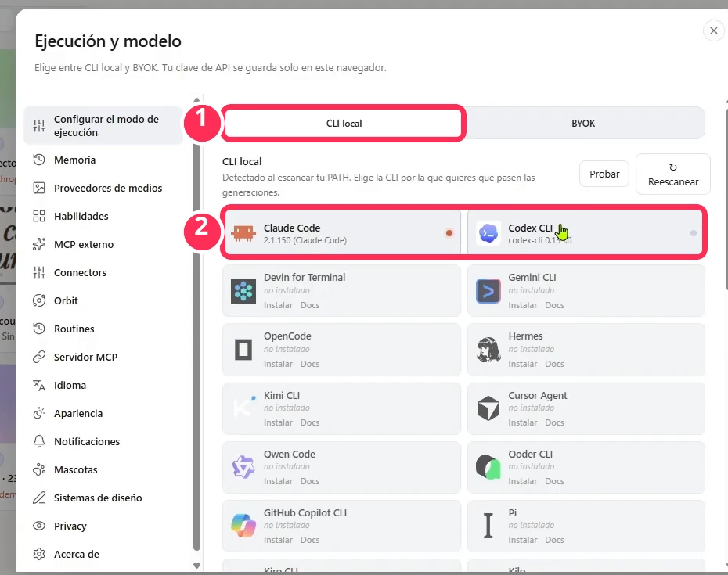This screenshot has height=575, width=728.
Task: Click the Acerca de gear icon
Action: (39, 554)
